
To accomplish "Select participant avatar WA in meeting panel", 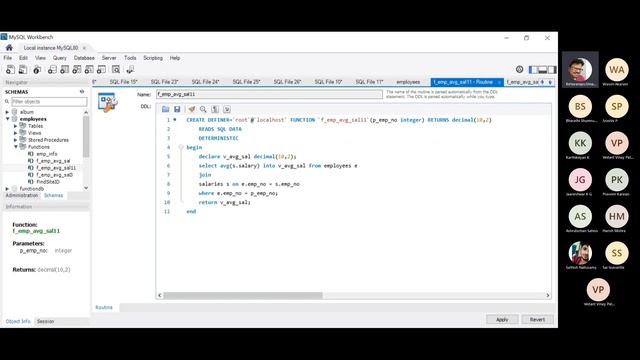I will (616, 70).
